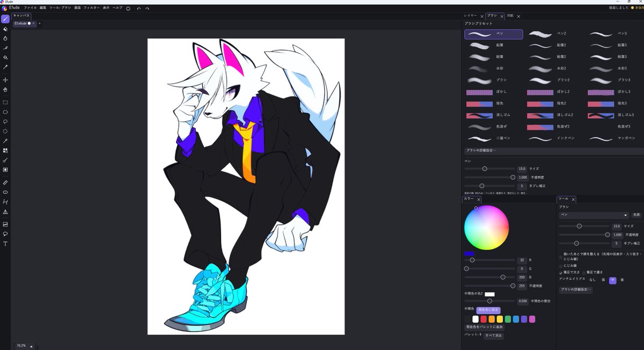Open the ヘルプ menu
This screenshot has width=644, height=350.
pos(117,9)
